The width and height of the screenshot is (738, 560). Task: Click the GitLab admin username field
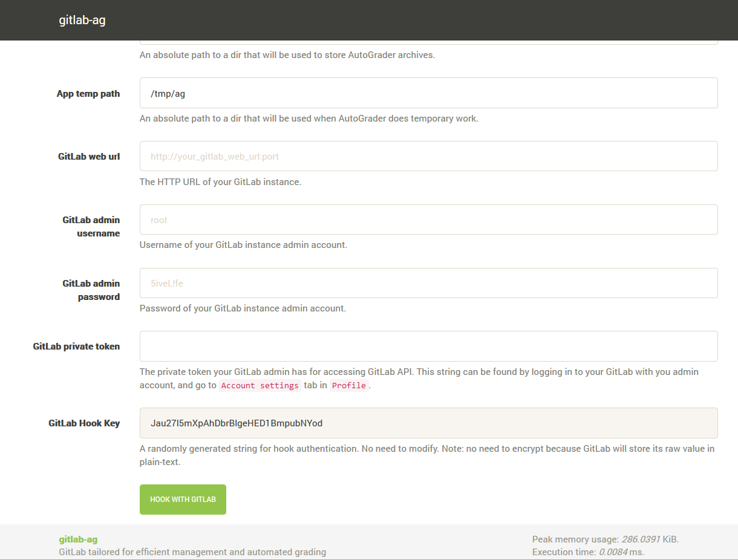pyautogui.click(x=428, y=220)
